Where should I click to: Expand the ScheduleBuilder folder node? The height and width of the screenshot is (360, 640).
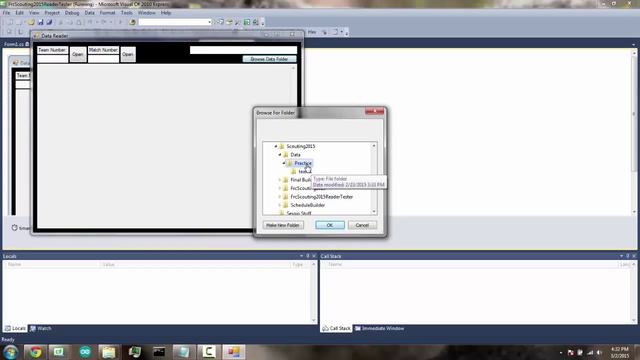coord(280,205)
